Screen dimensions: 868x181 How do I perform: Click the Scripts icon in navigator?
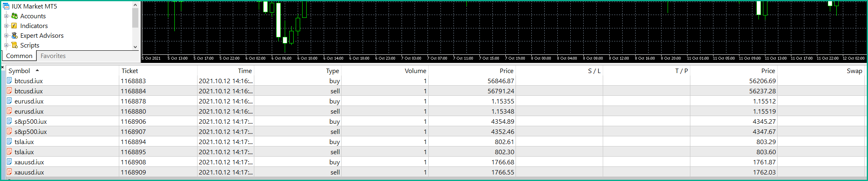(x=15, y=45)
